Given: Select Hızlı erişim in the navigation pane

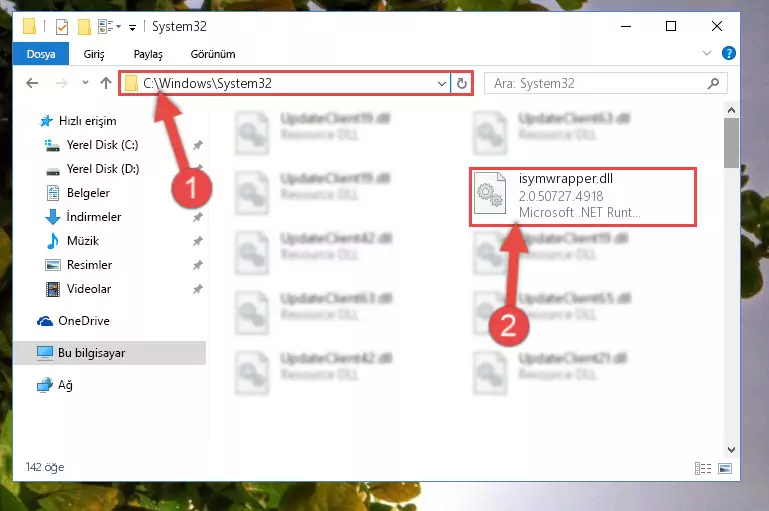Looking at the screenshot, I should (x=87, y=121).
